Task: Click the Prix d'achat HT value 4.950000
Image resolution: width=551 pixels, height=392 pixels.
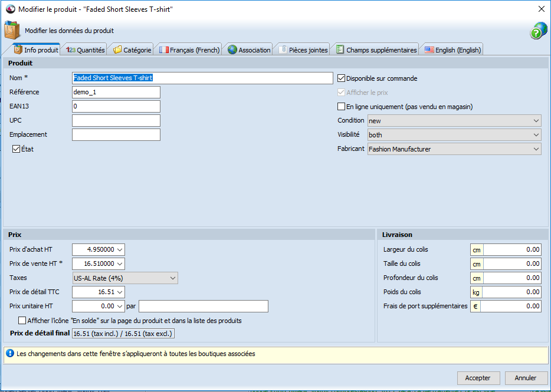Action: [100, 249]
